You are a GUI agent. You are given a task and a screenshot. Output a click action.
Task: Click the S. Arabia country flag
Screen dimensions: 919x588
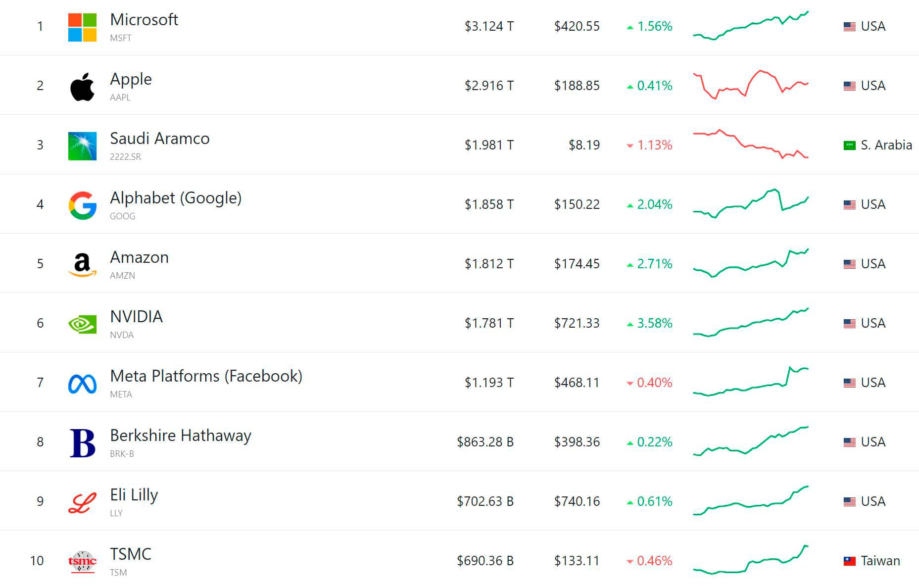[849, 145]
